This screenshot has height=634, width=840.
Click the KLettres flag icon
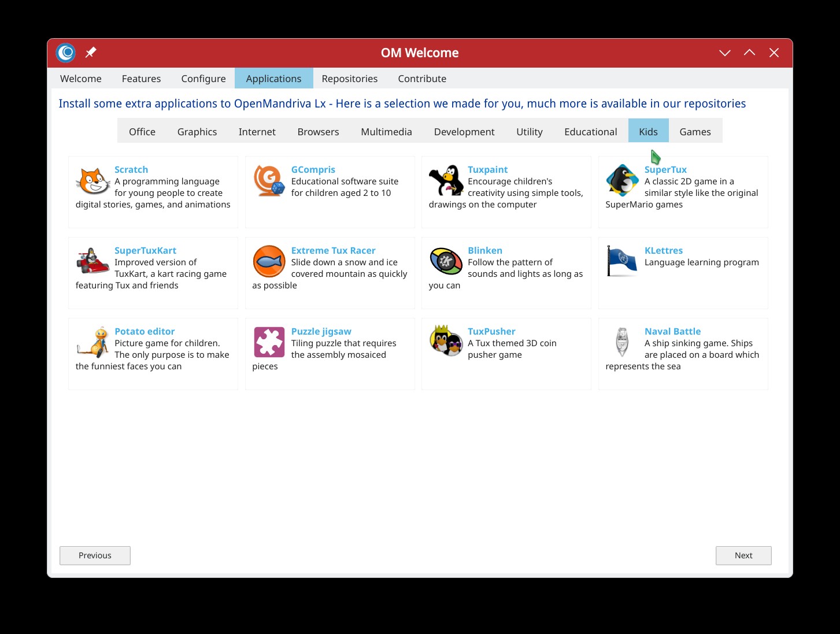622,261
